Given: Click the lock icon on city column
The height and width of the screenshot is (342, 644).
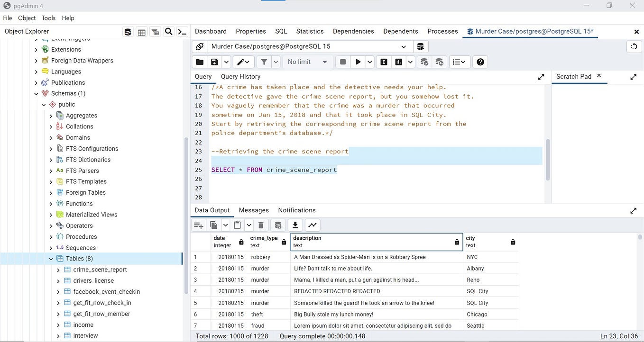Looking at the screenshot, I should (x=513, y=242).
